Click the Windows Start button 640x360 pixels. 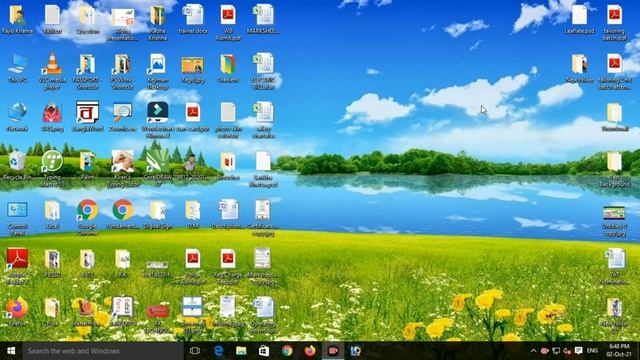[11, 351]
